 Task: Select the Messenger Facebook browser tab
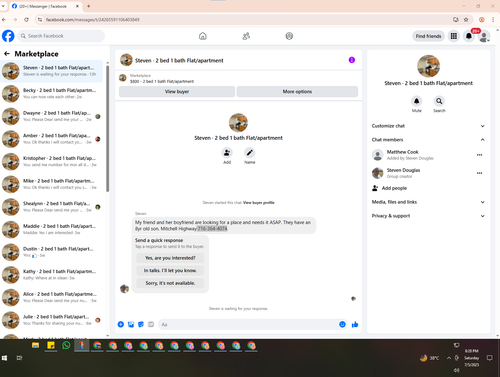[45, 6]
